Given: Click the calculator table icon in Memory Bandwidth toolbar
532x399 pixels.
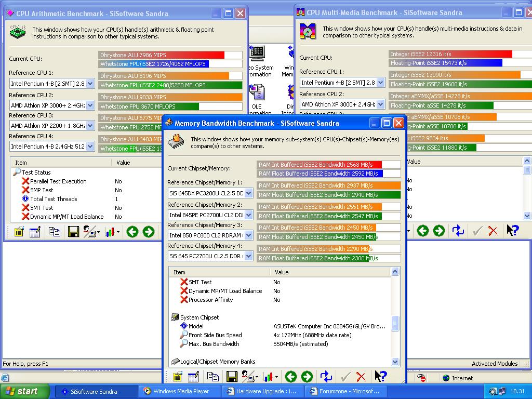Looking at the screenshot, I should pyautogui.click(x=193, y=376).
